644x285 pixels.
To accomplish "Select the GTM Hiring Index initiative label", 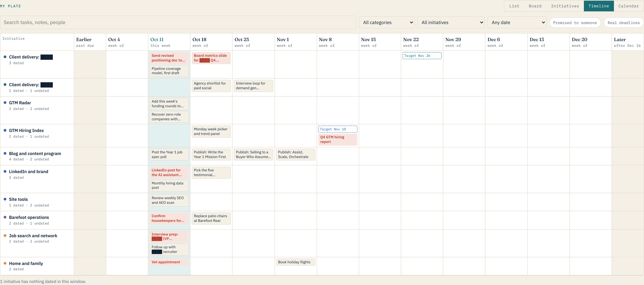I will tap(26, 130).
